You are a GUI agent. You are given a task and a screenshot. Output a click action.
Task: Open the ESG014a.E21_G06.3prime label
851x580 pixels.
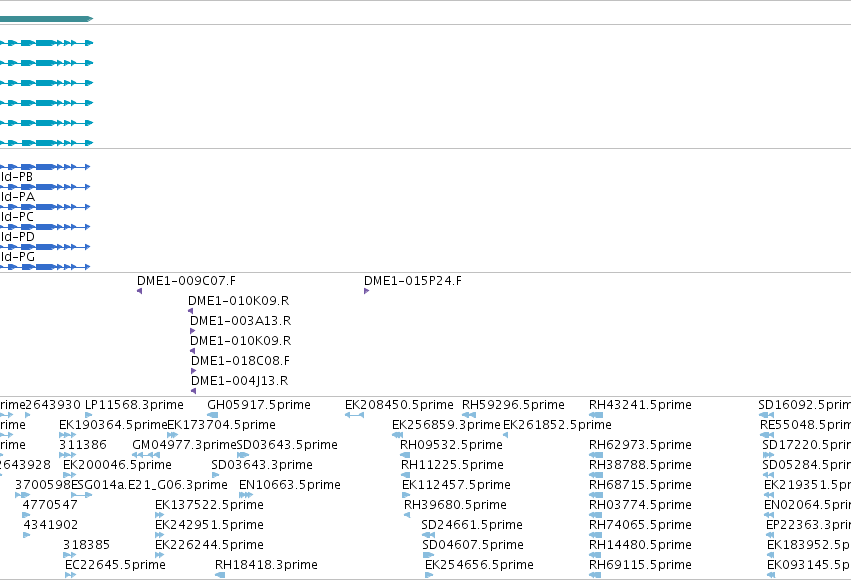pyautogui.click(x=149, y=485)
